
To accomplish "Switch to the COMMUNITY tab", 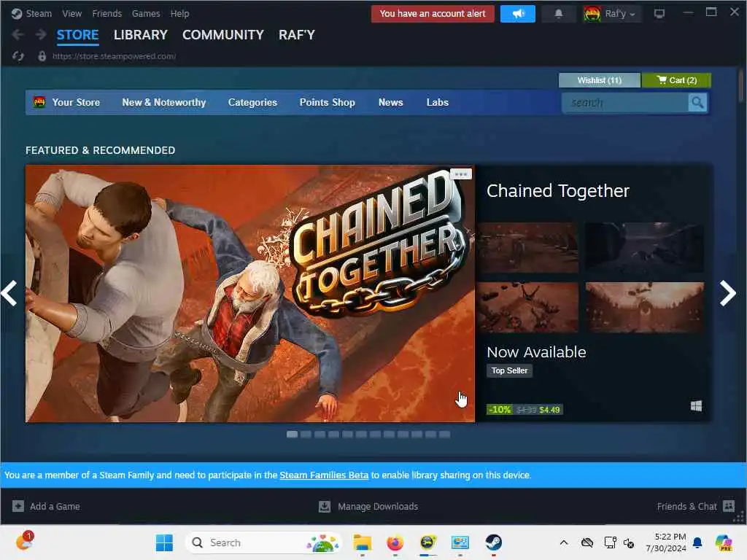I will [223, 35].
